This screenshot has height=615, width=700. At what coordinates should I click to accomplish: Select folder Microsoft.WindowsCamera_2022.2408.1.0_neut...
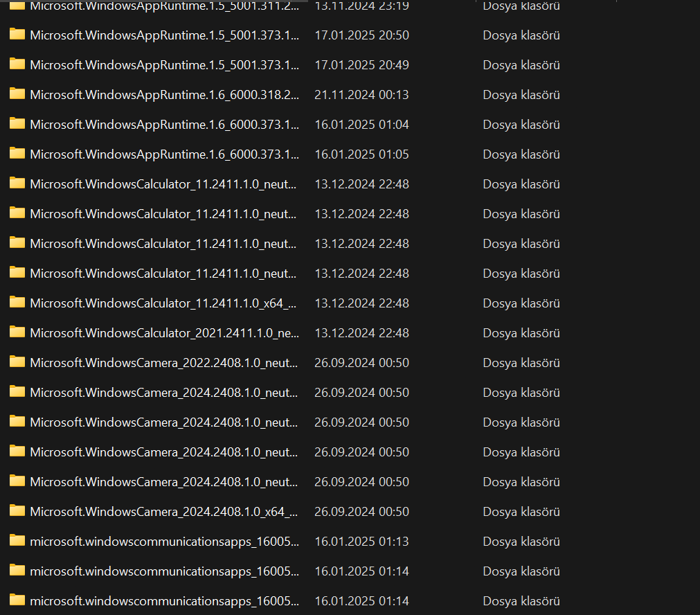pyautogui.click(x=164, y=363)
